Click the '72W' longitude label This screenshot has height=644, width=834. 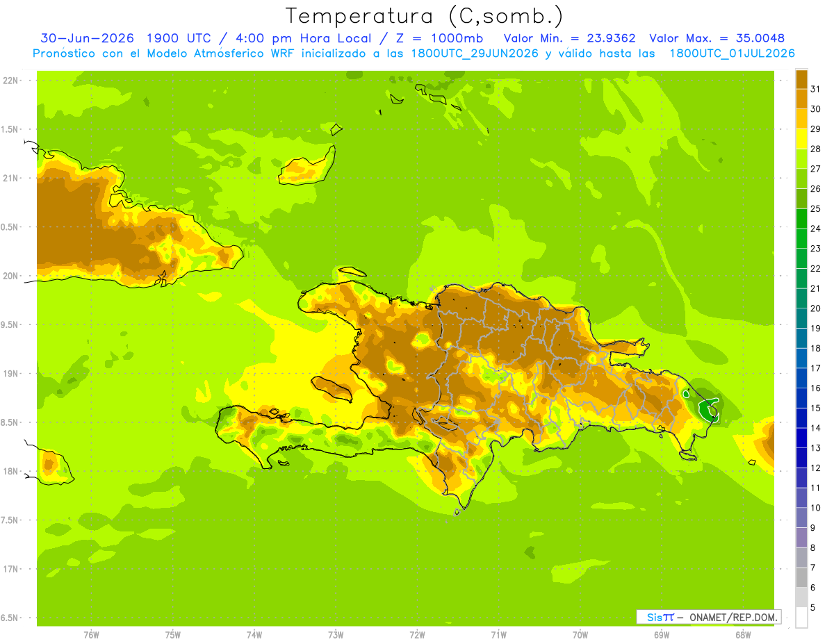[x=417, y=635]
